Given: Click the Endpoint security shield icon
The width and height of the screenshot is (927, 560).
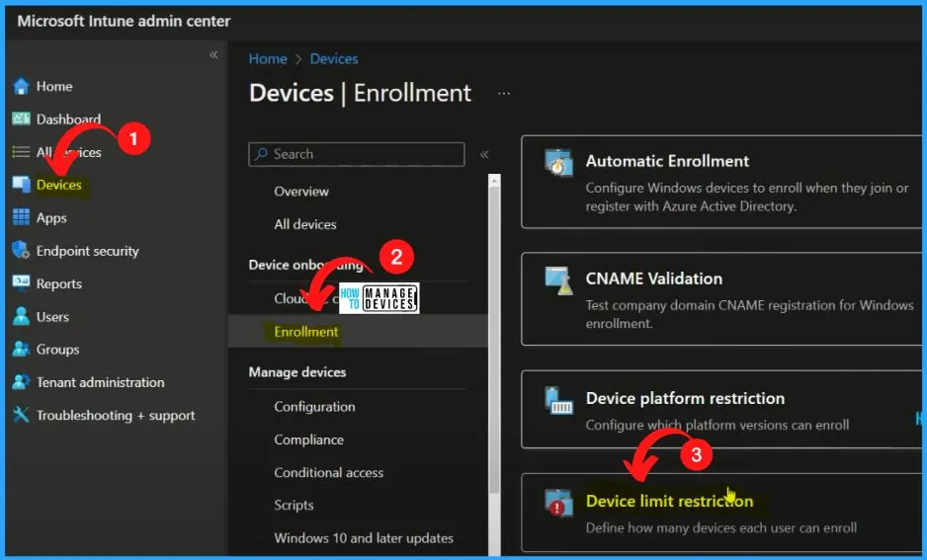Looking at the screenshot, I should click(22, 251).
